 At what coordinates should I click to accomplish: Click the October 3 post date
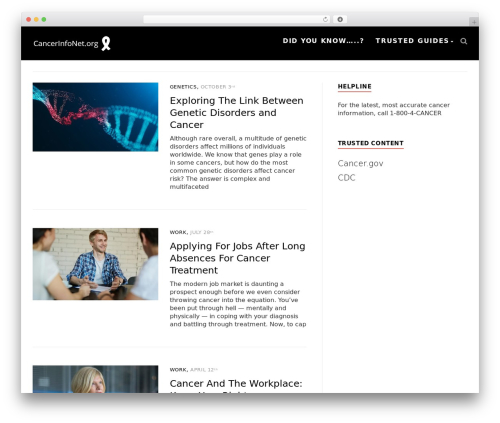(x=218, y=87)
